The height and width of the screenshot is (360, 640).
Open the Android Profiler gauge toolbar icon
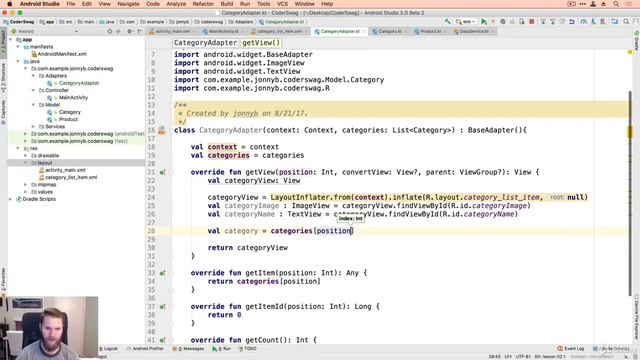[584, 22]
